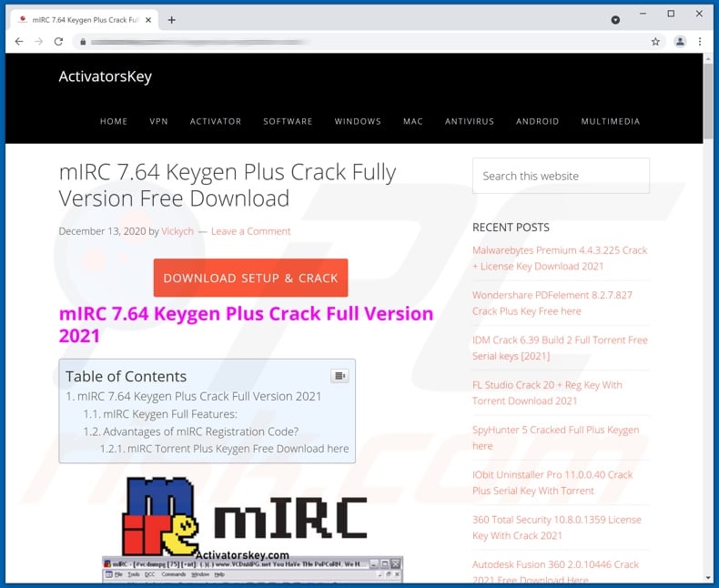Screen dimensions: 719x588
Task: Minimize the Chrome window
Action: click(x=643, y=14)
